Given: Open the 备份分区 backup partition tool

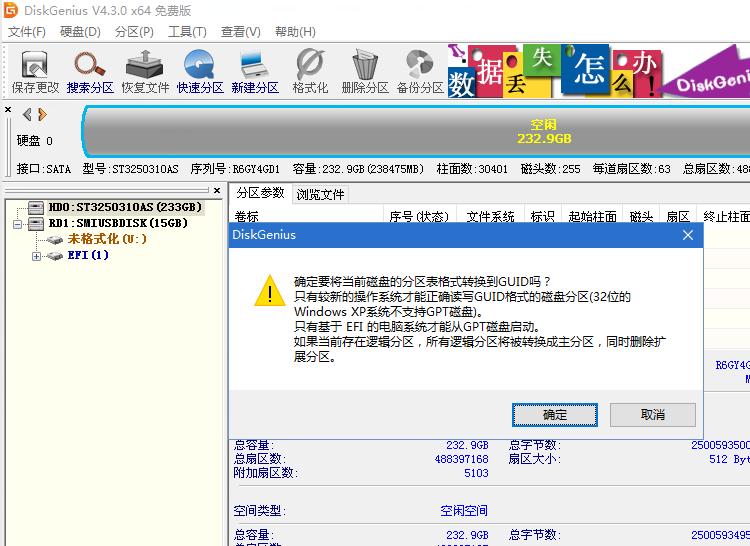Looking at the screenshot, I should click(420, 72).
